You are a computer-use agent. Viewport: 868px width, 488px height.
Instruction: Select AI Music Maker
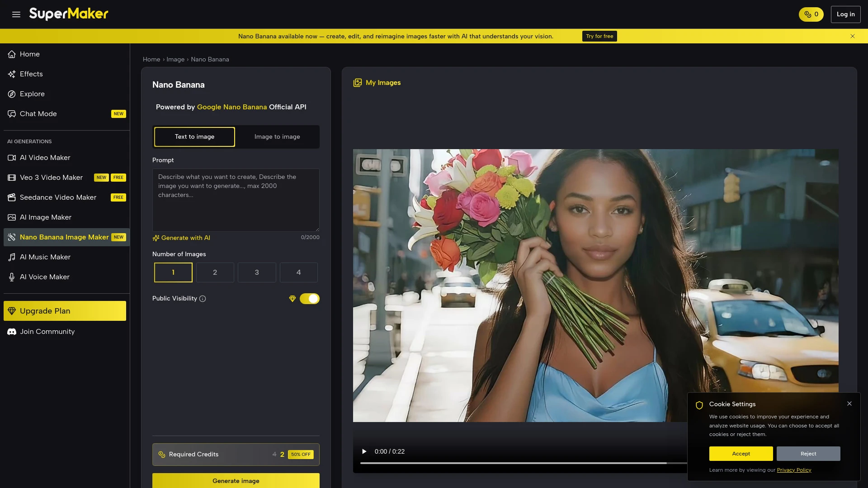pos(45,257)
